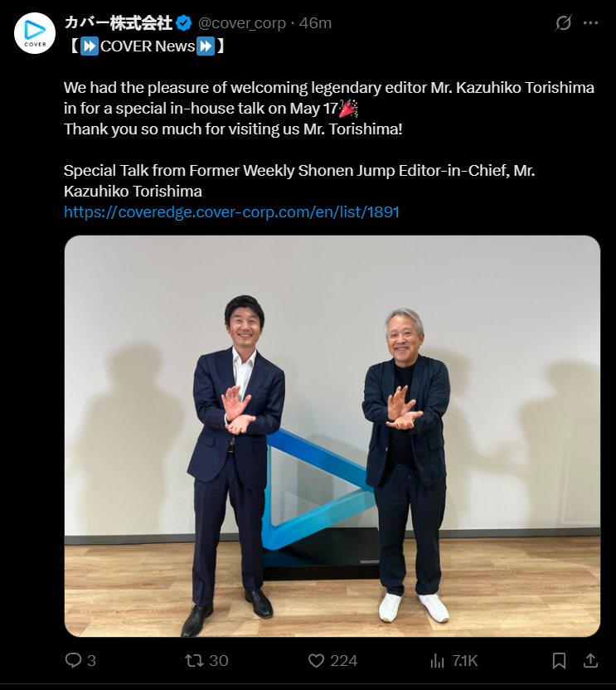616x690 pixels.
Task: Click the カバー株式会社 display name
Action: [118, 23]
